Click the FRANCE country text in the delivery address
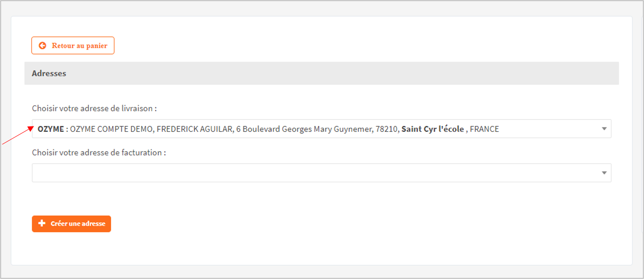The image size is (644, 279). point(484,129)
